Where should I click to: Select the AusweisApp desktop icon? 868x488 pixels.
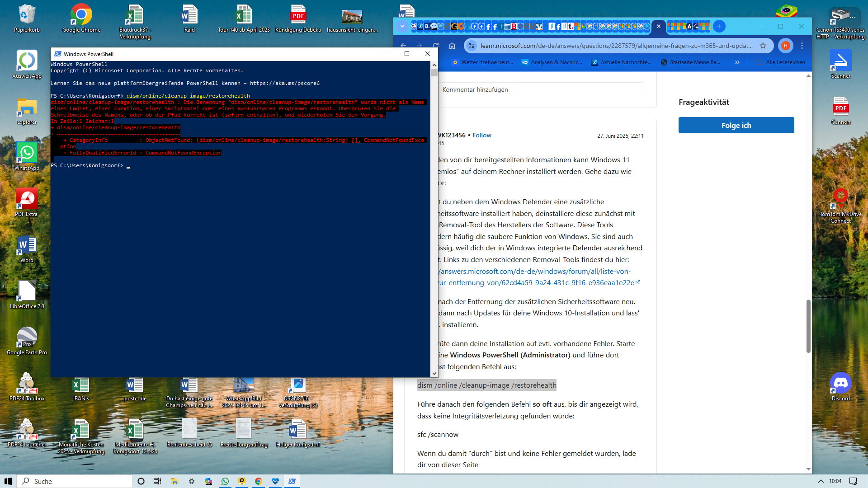tap(27, 65)
